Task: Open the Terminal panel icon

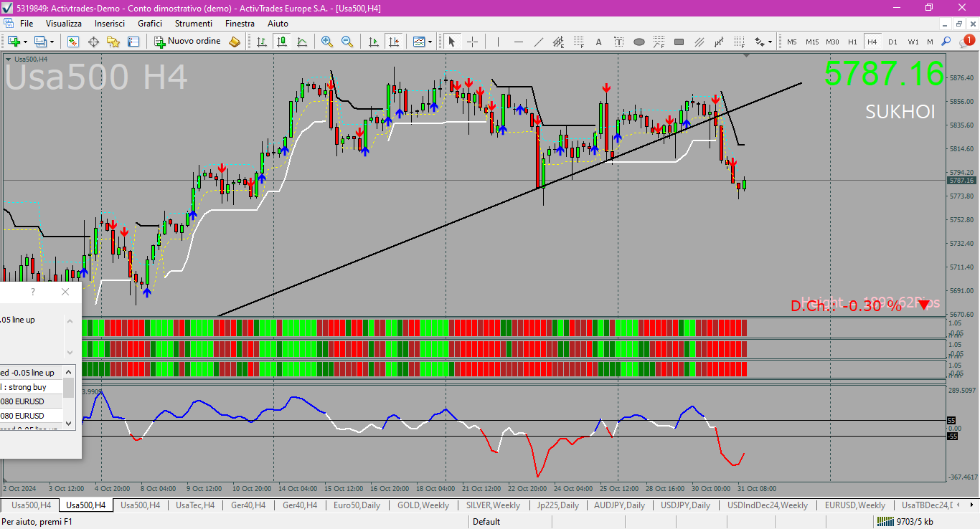Action: coord(133,42)
